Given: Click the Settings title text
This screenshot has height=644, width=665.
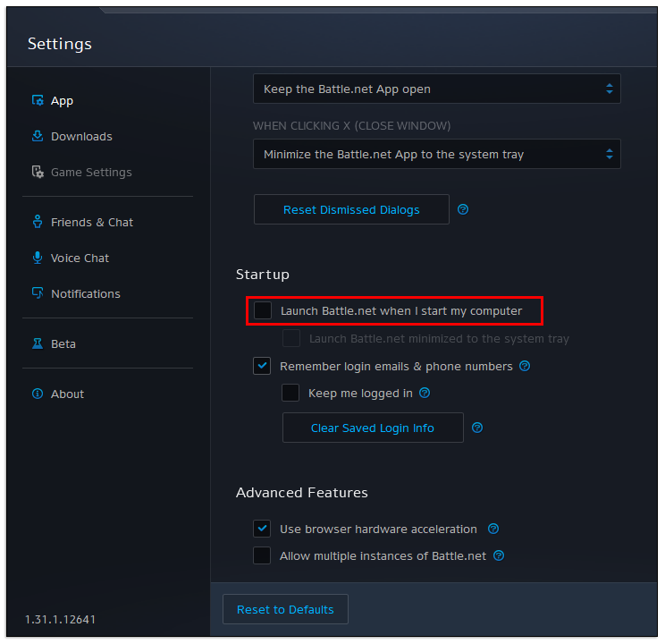Looking at the screenshot, I should tap(60, 44).
